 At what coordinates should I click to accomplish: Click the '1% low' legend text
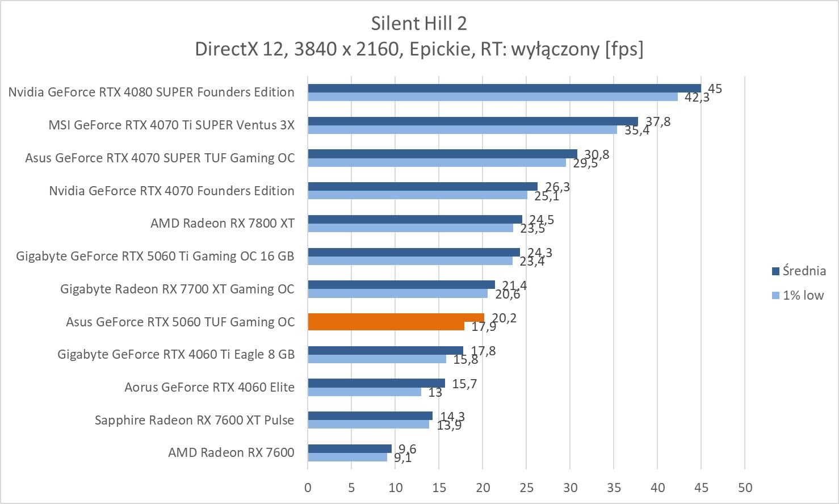803,295
